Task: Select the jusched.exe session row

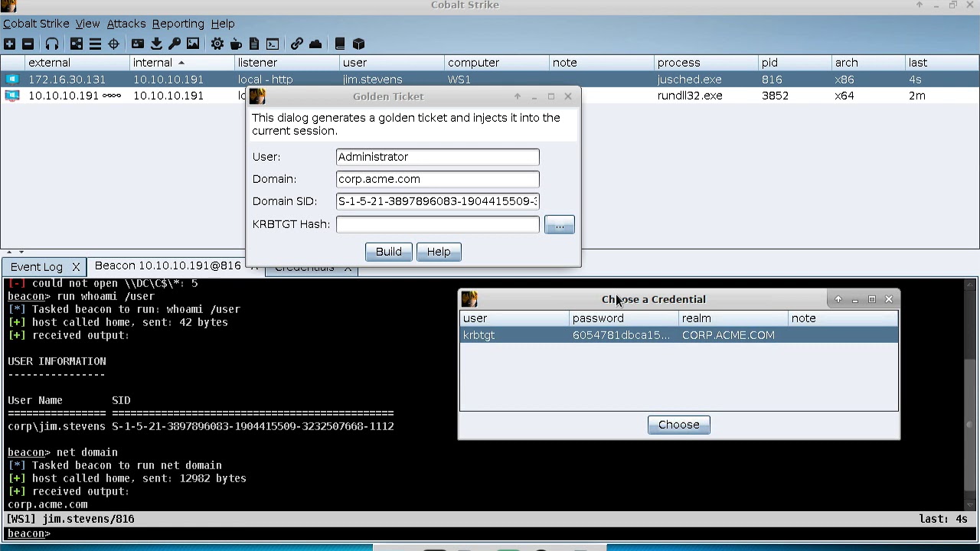Action: [x=490, y=79]
